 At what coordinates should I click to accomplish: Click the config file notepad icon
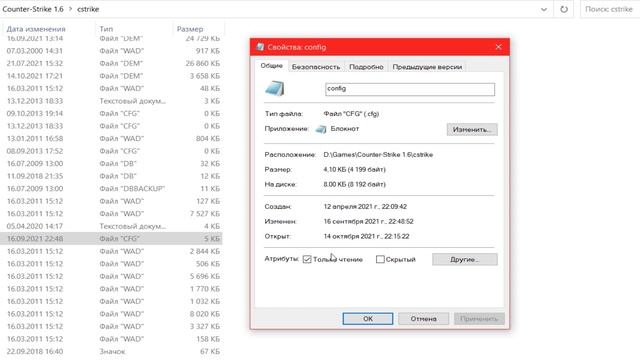(275, 89)
